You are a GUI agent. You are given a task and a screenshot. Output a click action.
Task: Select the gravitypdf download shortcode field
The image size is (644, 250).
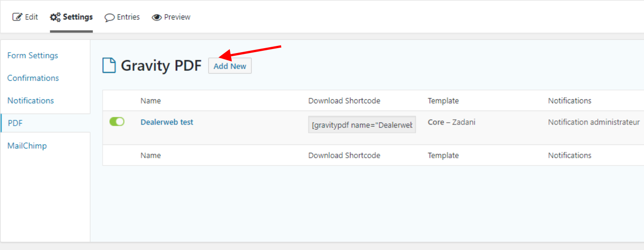[362, 125]
